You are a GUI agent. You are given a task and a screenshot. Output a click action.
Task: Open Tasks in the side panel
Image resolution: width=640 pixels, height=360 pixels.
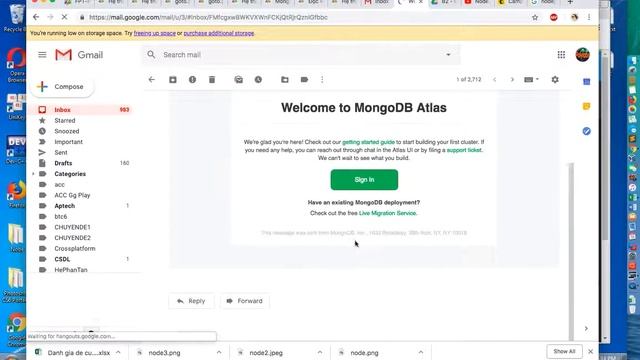(587, 131)
